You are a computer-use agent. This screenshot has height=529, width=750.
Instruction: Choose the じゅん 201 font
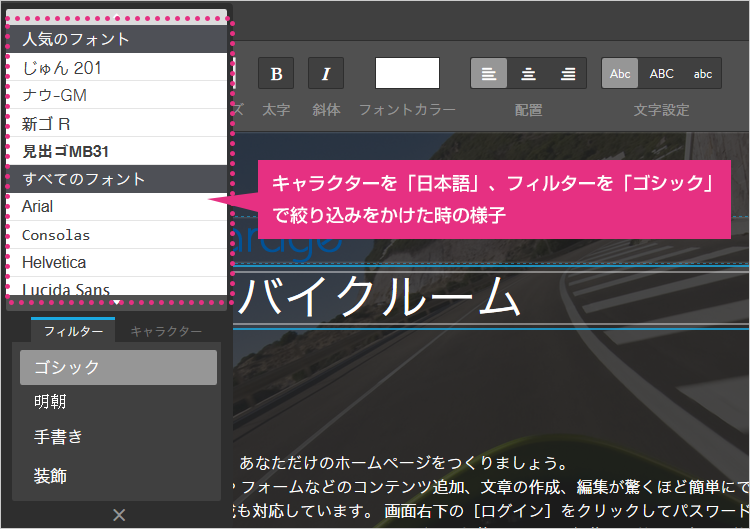(x=117, y=67)
